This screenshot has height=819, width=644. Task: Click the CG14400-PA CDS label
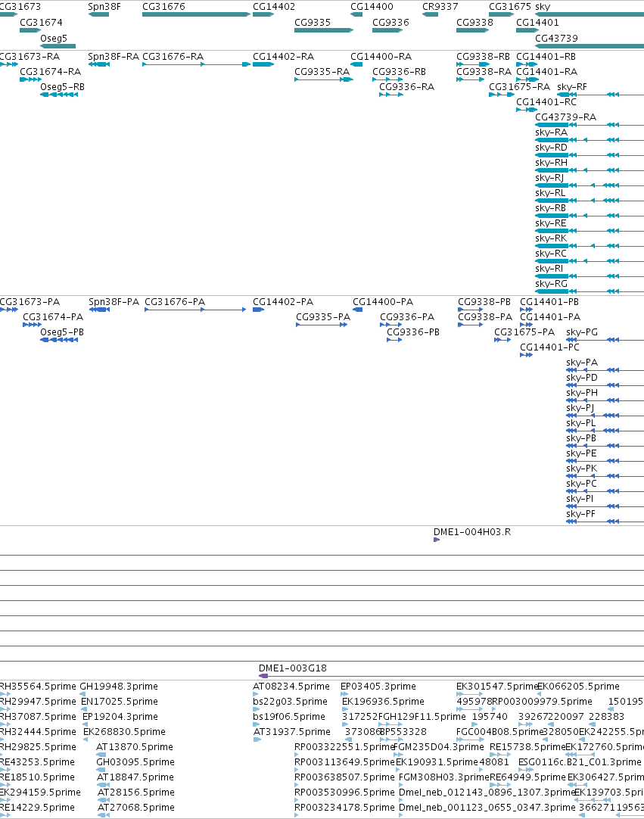(x=383, y=302)
